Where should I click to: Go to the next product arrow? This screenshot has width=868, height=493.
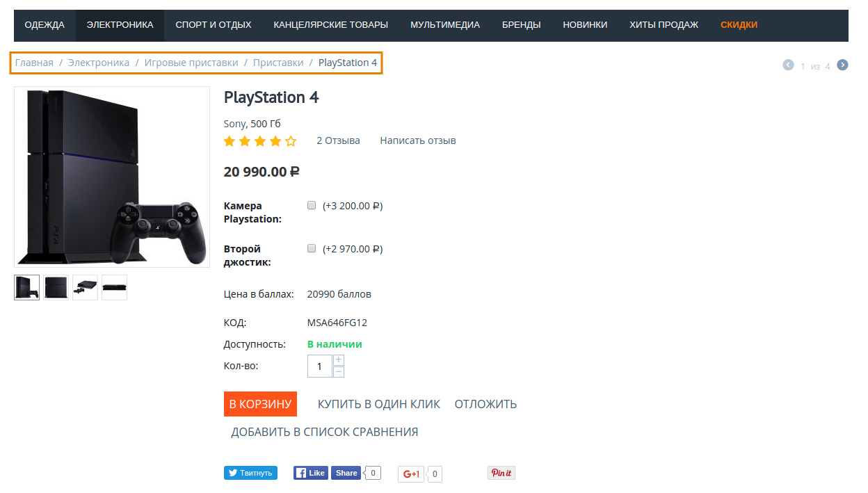coord(842,65)
